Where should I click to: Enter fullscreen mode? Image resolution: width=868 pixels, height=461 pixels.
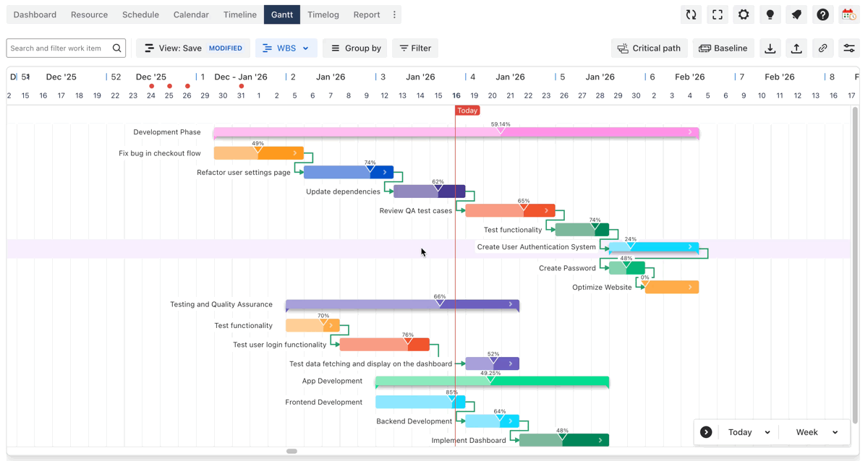click(717, 14)
